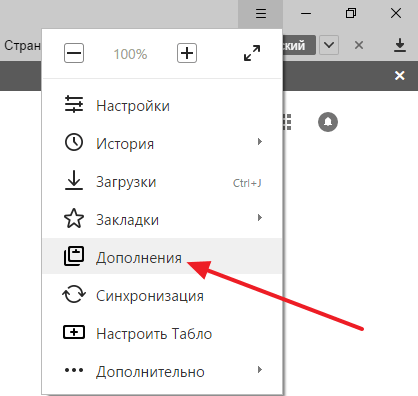Close the dark notification bar
418x396 pixels.
(x=400, y=76)
